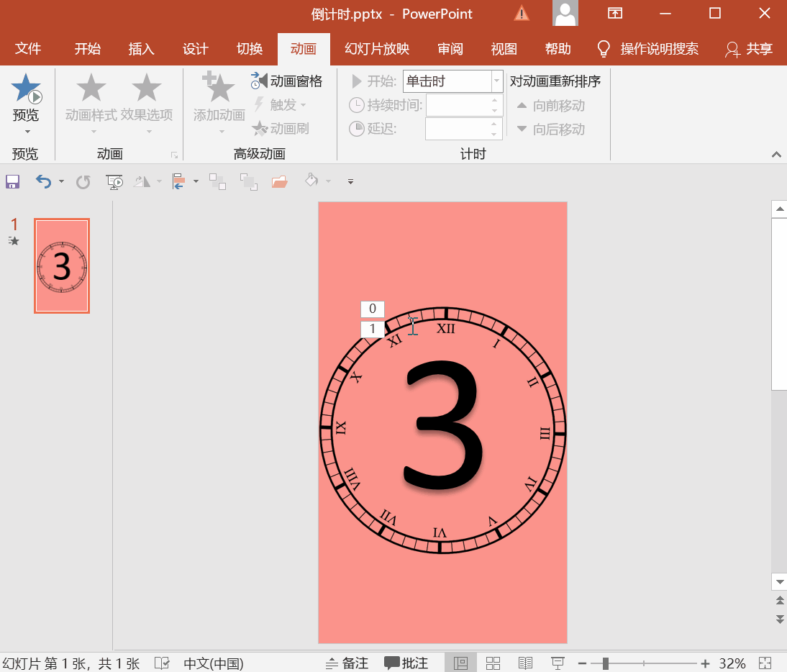Image resolution: width=787 pixels, height=672 pixels.
Task: Switch to the Transitions (切换) tab
Action: tap(250, 49)
